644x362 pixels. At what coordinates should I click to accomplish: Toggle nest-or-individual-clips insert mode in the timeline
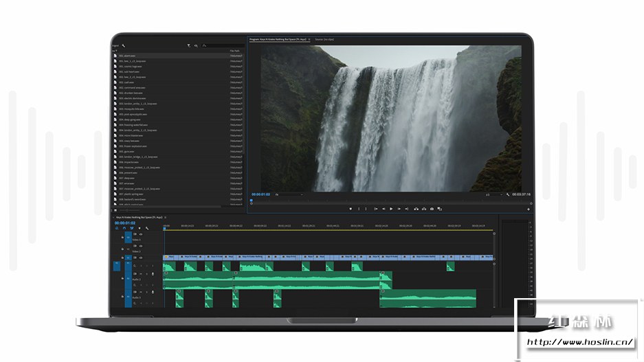tap(117, 228)
